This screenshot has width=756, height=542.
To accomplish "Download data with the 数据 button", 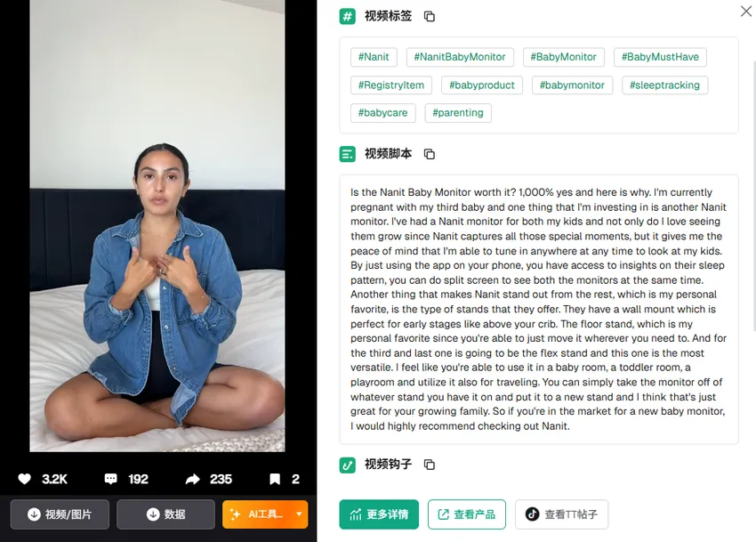I will pos(165,514).
